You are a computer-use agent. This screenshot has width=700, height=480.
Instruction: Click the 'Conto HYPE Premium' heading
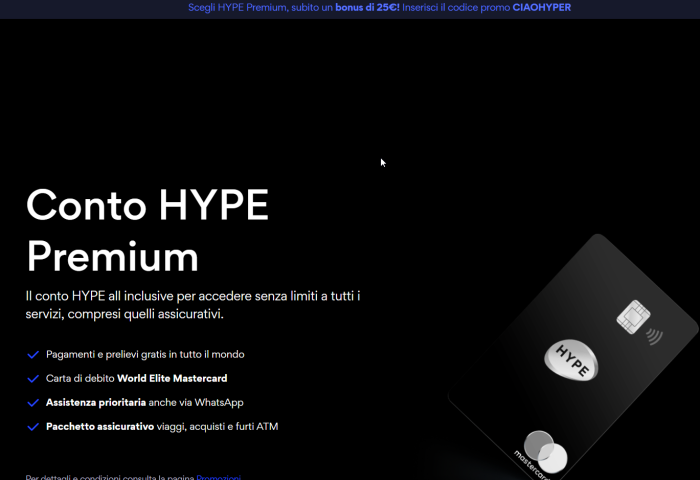click(x=147, y=231)
